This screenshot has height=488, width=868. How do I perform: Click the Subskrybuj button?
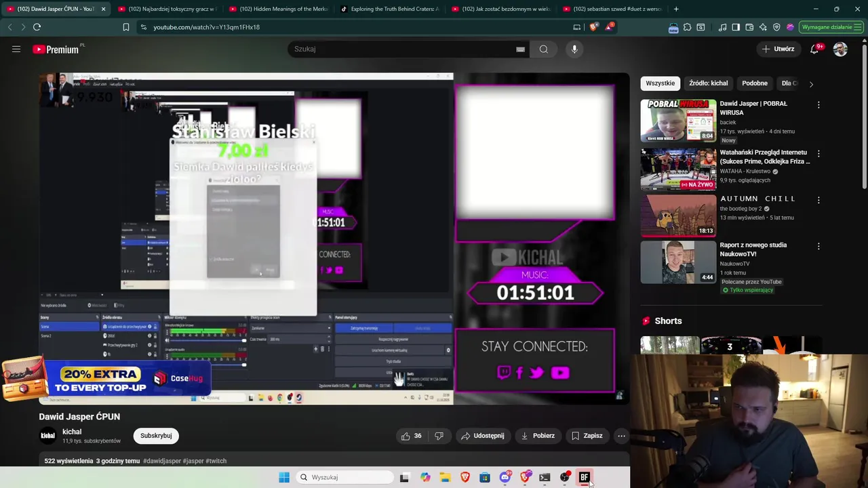tap(156, 436)
